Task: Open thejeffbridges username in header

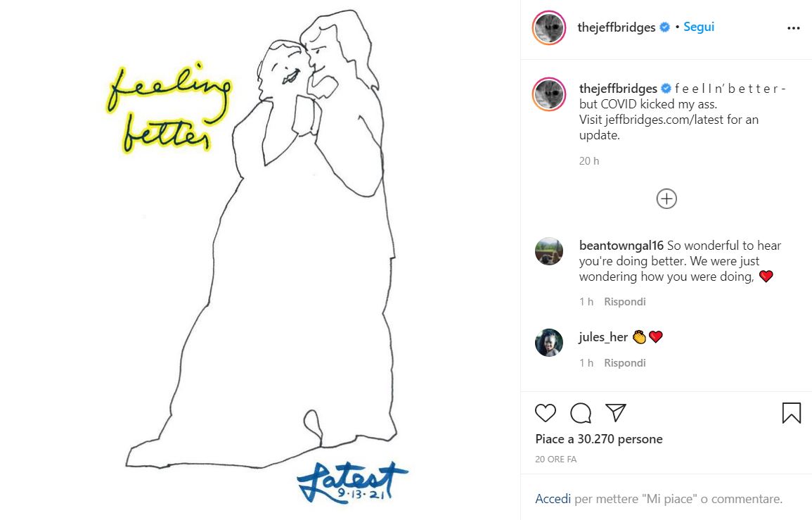Action: point(617,27)
